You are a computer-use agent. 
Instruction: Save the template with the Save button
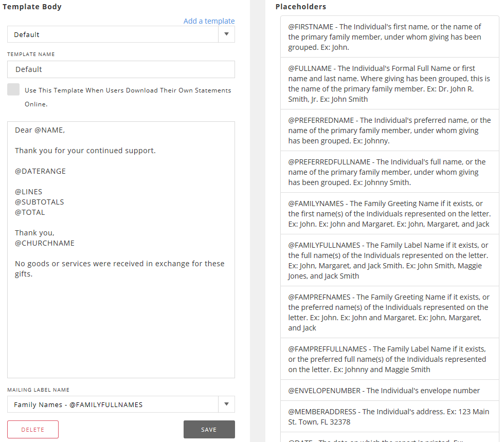[209, 430]
